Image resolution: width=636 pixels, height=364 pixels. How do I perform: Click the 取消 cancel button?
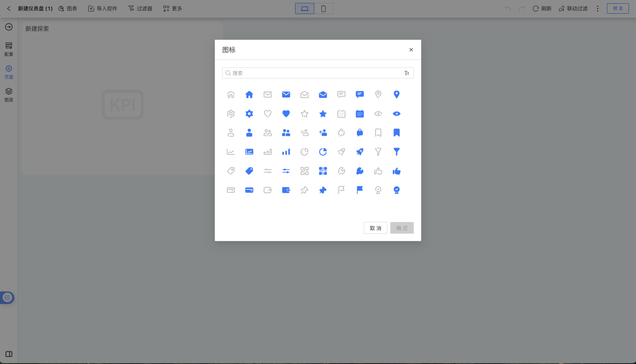(x=375, y=228)
